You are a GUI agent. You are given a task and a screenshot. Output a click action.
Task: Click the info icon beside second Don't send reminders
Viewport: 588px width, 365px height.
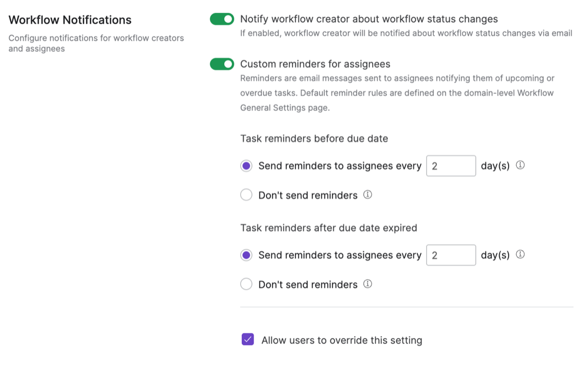pyautogui.click(x=367, y=284)
